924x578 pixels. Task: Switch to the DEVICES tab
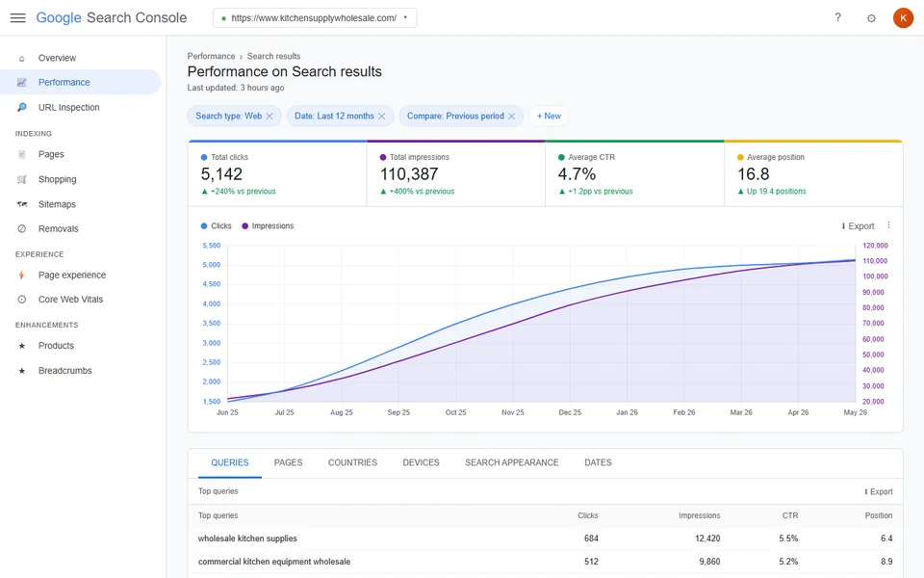point(421,463)
